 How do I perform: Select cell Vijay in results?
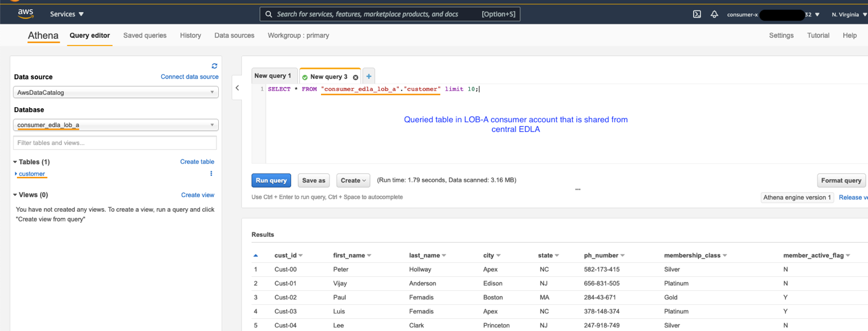click(341, 284)
